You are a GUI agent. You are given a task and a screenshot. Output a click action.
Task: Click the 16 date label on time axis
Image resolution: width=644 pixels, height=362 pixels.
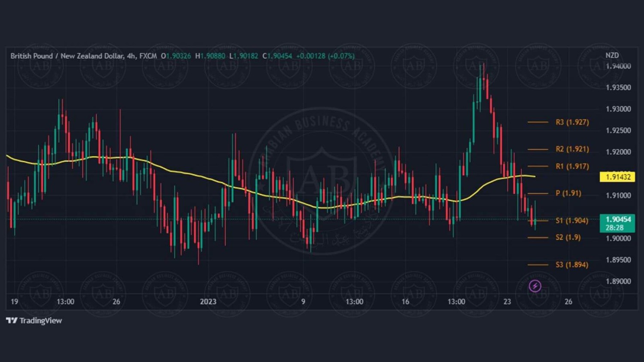(x=405, y=302)
